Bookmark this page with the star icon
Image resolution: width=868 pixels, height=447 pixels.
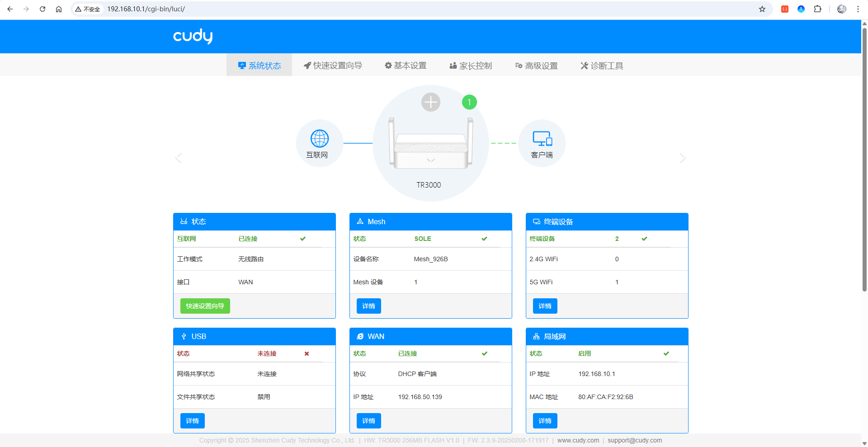coord(762,9)
